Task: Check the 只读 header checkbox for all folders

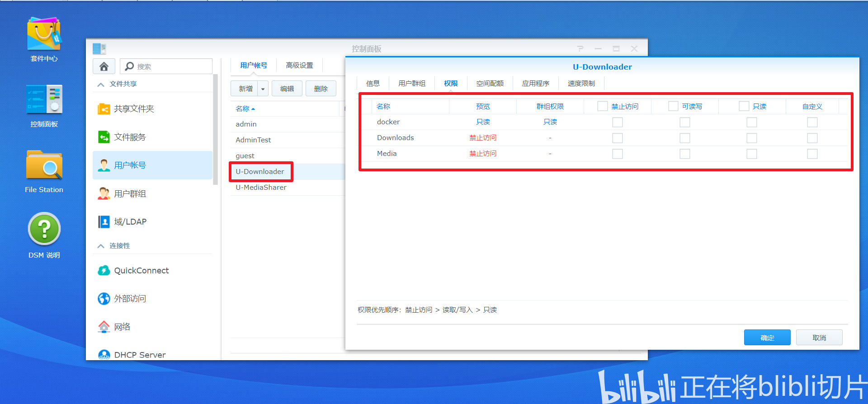Action: tap(744, 106)
